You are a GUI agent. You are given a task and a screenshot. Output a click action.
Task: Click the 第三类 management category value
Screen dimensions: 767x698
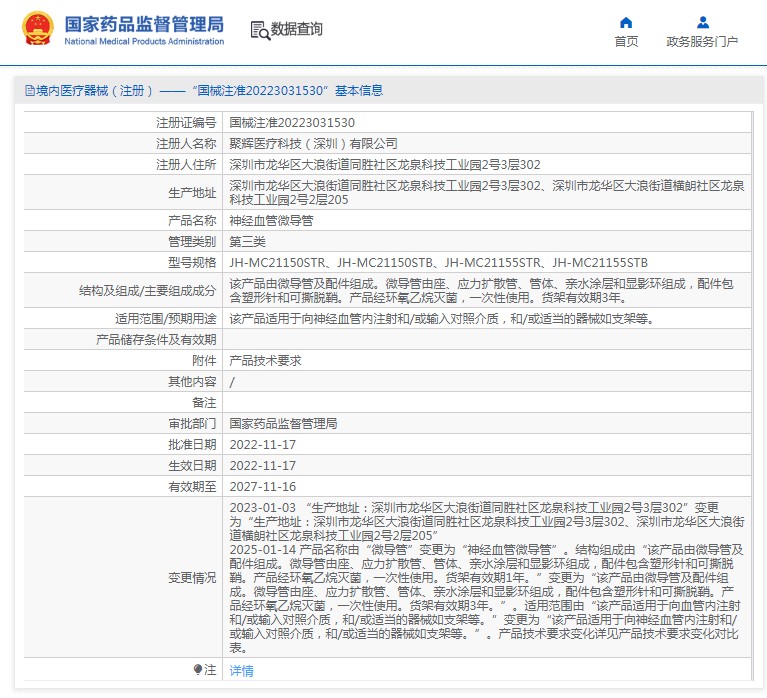click(x=250, y=241)
